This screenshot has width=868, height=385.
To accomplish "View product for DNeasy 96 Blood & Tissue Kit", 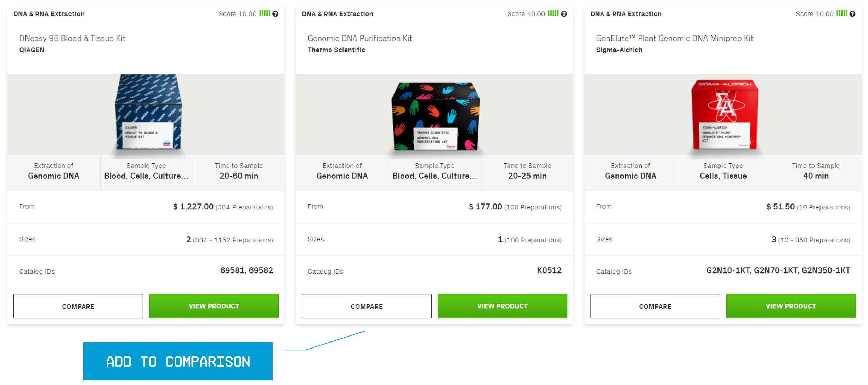I will pos(214,306).
